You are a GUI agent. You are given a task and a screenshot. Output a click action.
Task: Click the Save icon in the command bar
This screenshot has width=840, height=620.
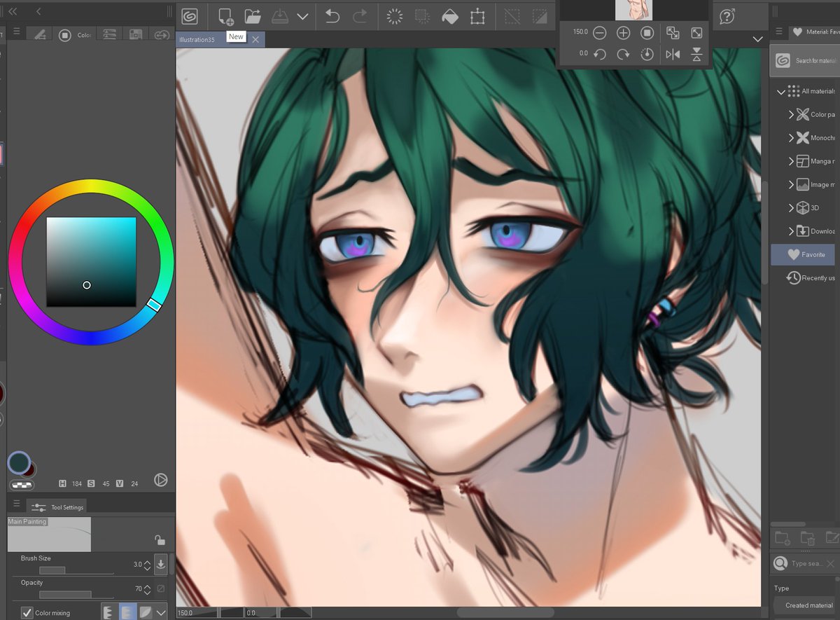279,16
